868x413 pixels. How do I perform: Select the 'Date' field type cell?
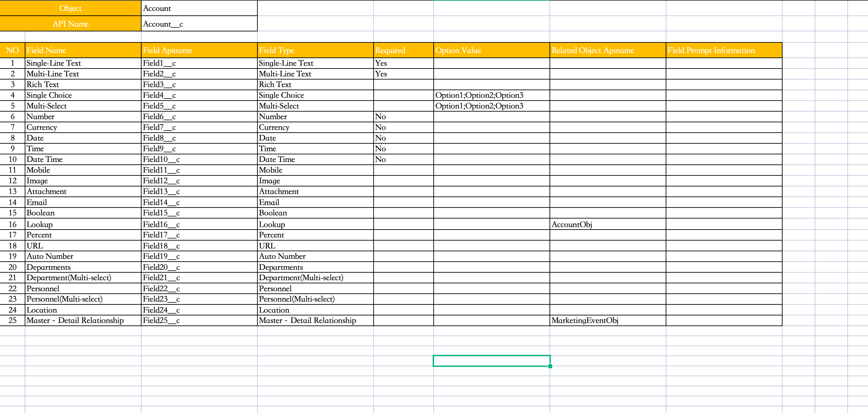click(315, 138)
